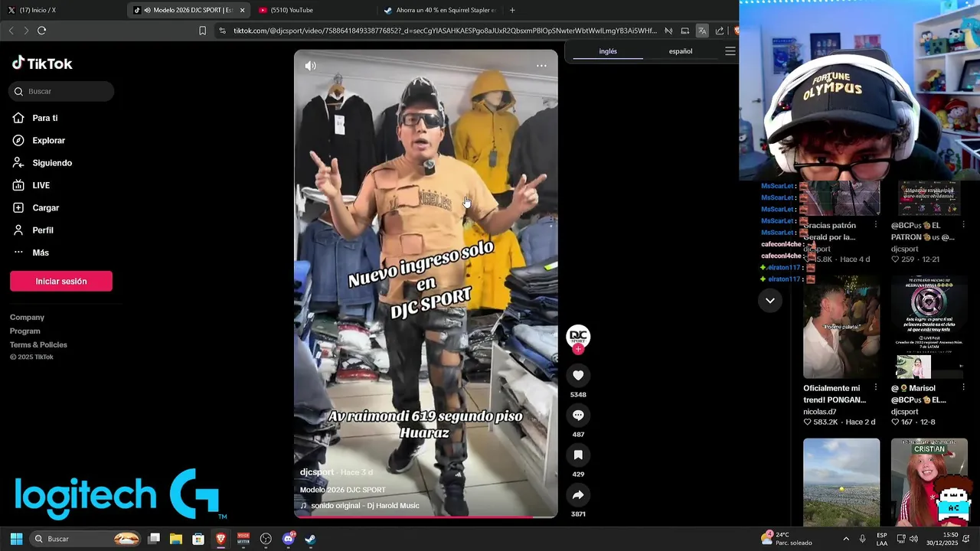Open File Explorer from the taskbar

(x=176, y=539)
